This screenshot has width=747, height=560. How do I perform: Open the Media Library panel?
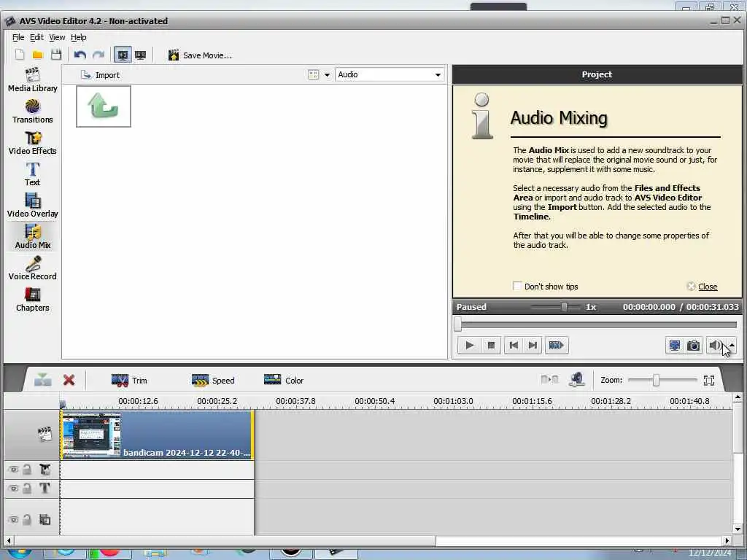32,79
